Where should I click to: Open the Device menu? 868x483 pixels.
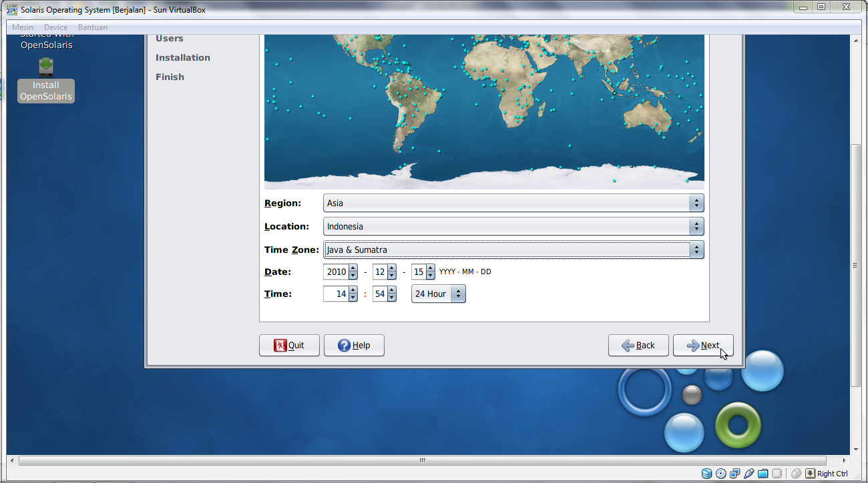click(x=56, y=27)
